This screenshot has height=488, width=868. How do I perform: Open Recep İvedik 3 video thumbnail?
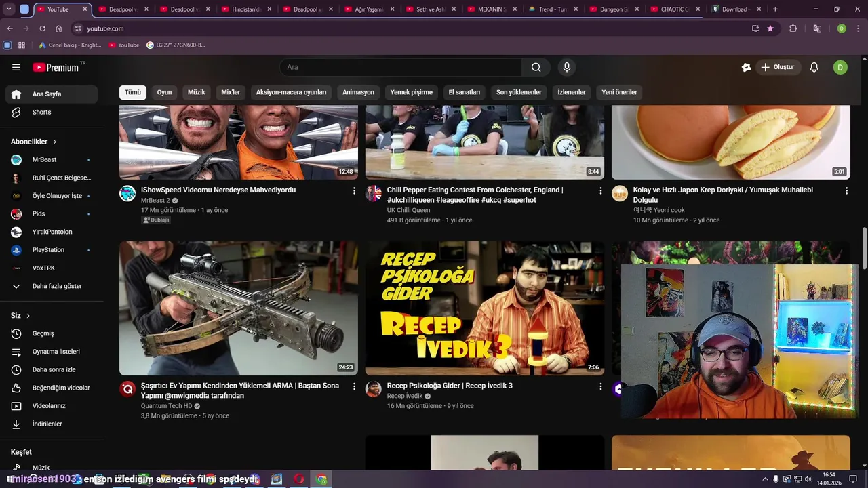point(485,308)
